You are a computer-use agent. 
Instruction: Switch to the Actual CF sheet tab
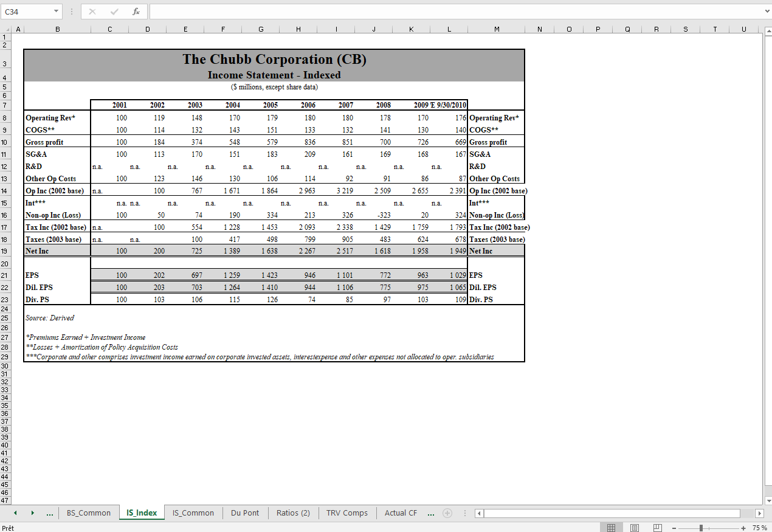click(401, 513)
